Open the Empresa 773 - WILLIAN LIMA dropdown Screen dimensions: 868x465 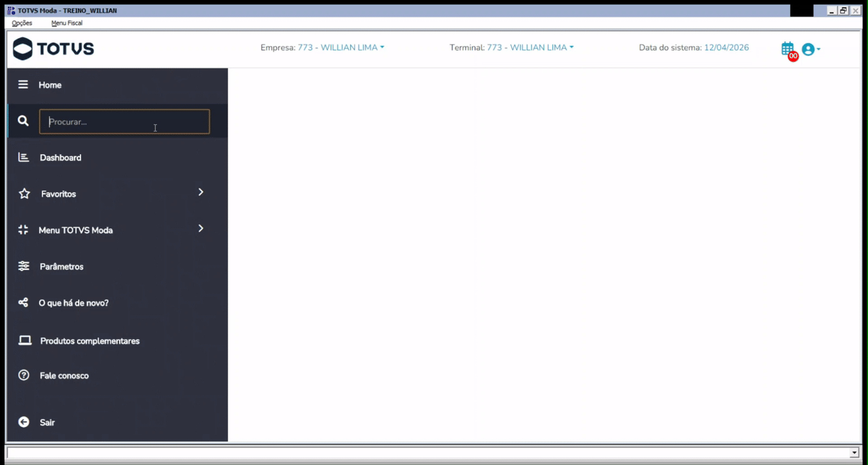(x=341, y=48)
